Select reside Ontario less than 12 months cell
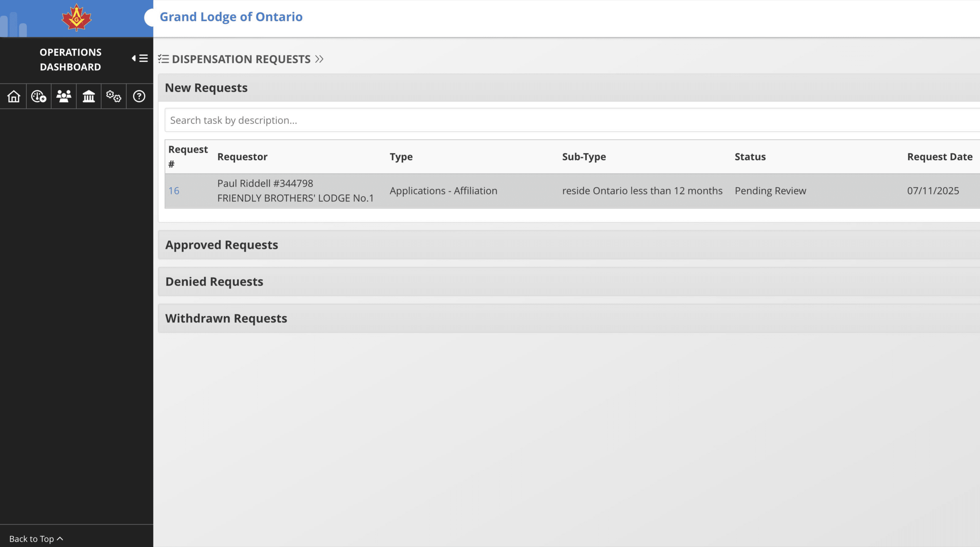The image size is (980, 547). point(642,191)
